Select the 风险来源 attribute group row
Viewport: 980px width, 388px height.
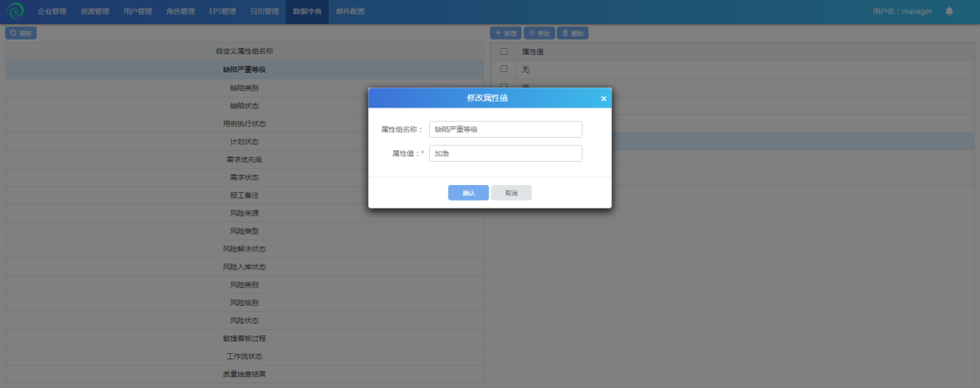[244, 213]
